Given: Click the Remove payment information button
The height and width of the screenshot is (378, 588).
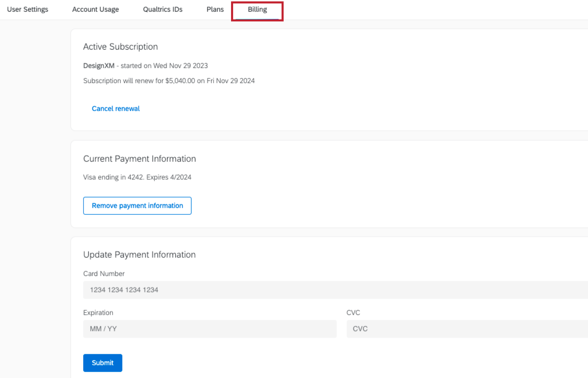Looking at the screenshot, I should [137, 206].
